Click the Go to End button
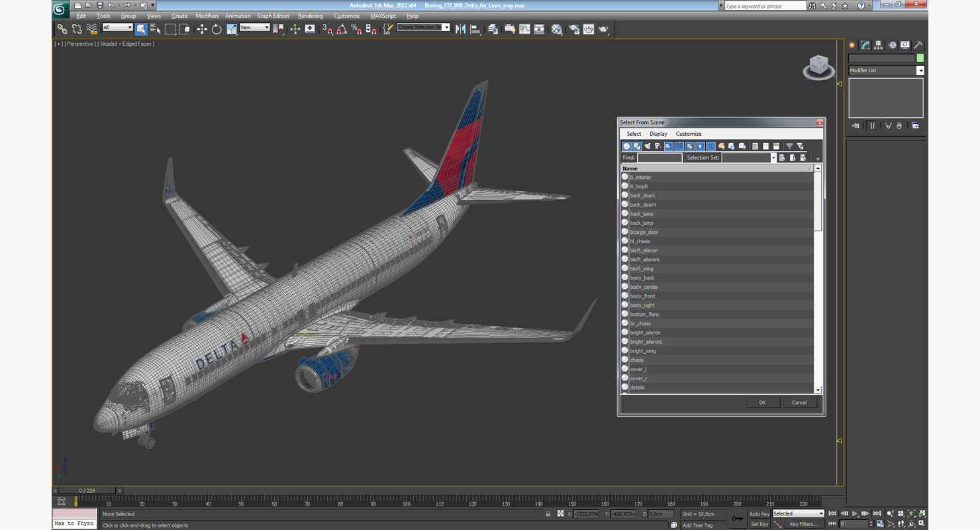 point(877,513)
